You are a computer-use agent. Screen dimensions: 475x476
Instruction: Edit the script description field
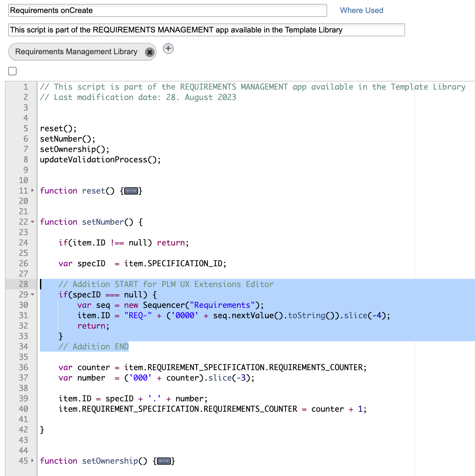(206, 30)
